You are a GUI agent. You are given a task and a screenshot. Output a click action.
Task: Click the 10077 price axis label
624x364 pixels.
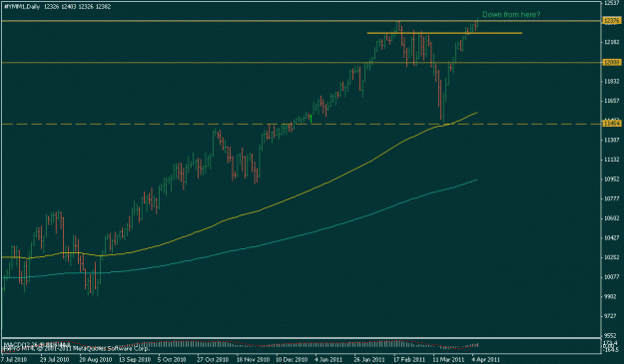click(611, 277)
